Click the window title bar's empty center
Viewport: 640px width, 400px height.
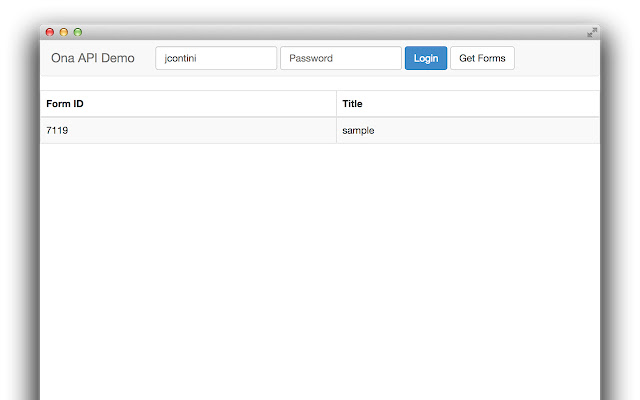point(320,32)
